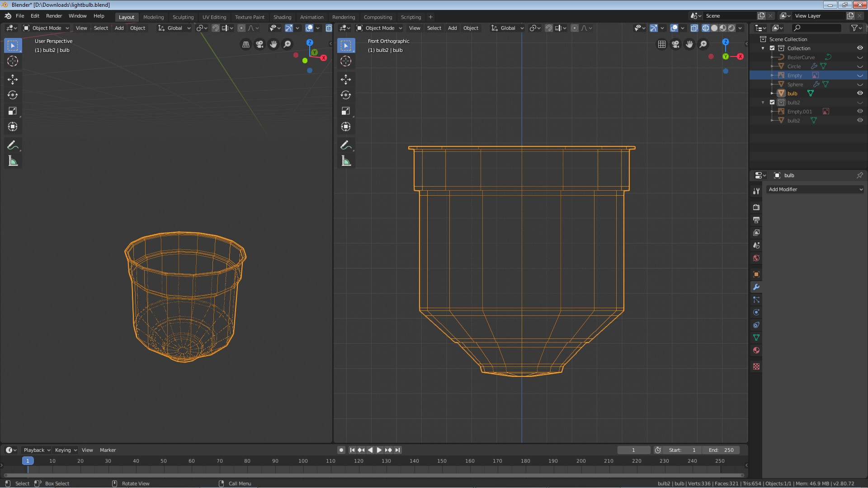Click the outliner search field
Image resolution: width=868 pixels, height=488 pixels.
(817, 28)
